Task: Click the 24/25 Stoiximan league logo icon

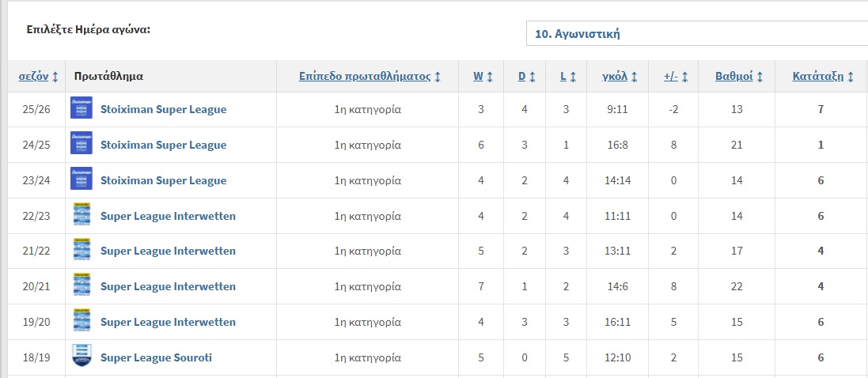Action: click(x=81, y=145)
